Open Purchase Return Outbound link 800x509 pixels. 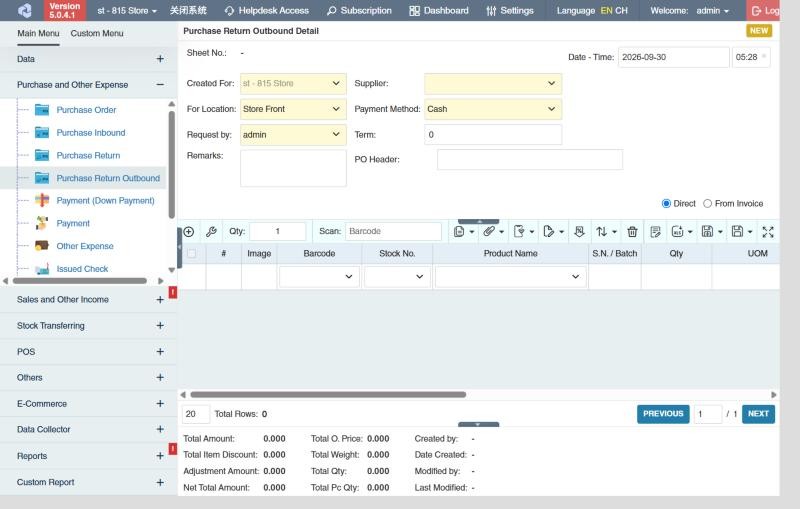(108, 178)
